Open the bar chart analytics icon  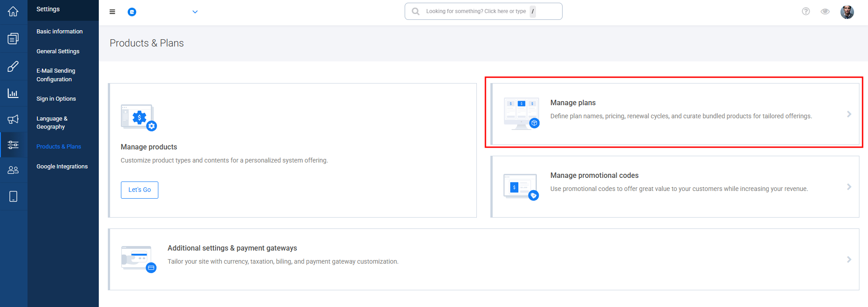[x=13, y=93]
